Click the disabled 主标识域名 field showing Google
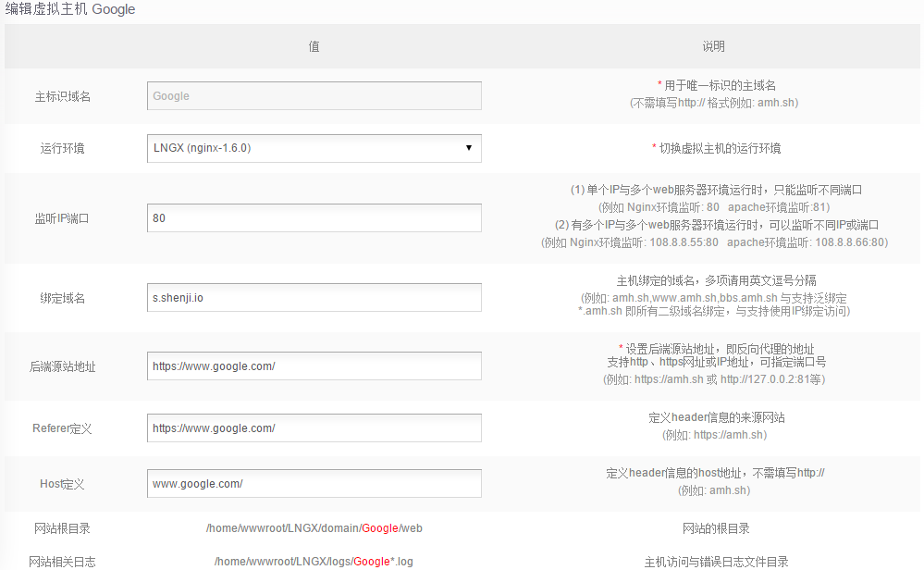This screenshot has height=570, width=924. point(314,96)
